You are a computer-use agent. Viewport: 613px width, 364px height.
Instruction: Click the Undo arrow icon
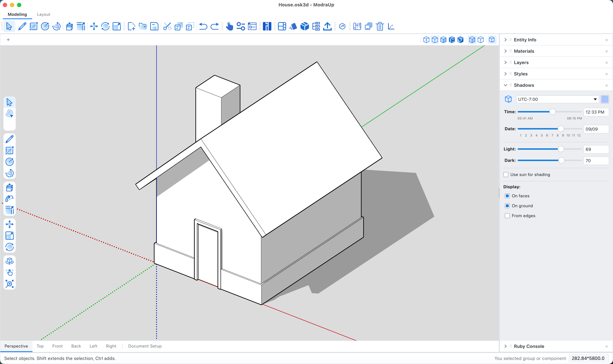click(203, 26)
